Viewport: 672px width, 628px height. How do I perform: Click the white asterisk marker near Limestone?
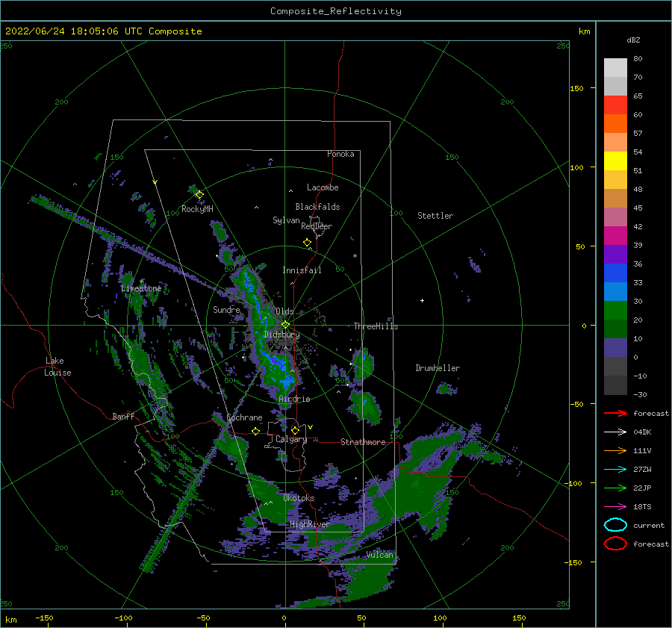pyautogui.click(x=142, y=282)
